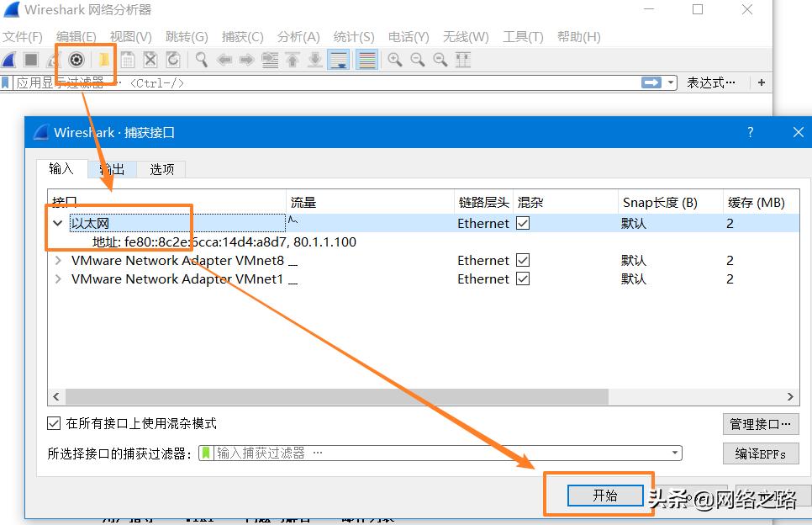Toggle auto scroll in live capture icon
This screenshot has width=812, height=525.
(337, 59)
